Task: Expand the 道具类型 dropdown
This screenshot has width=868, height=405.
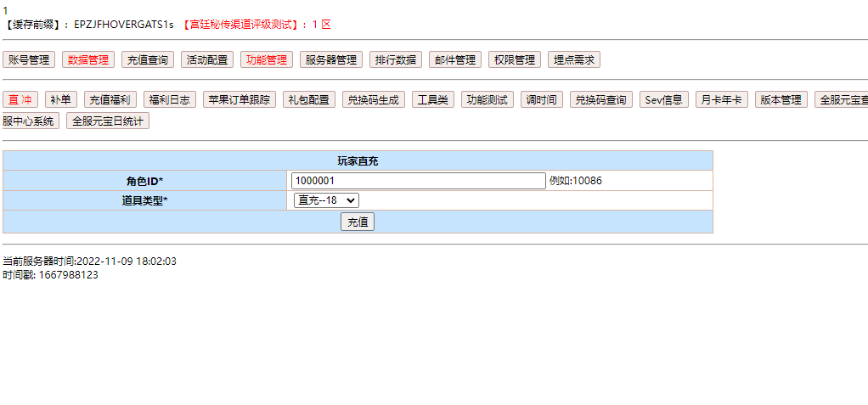Action: (x=326, y=200)
